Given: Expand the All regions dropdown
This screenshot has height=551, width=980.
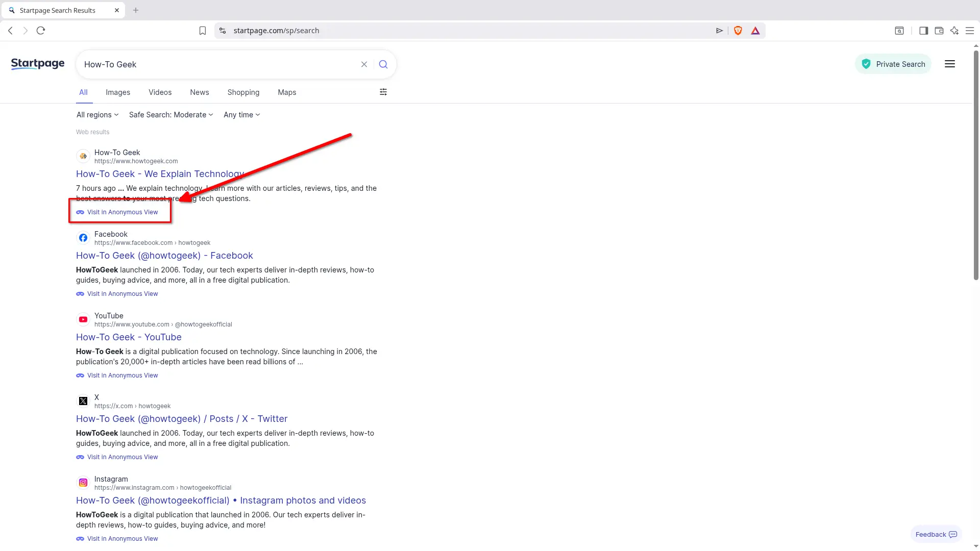Looking at the screenshot, I should (97, 115).
